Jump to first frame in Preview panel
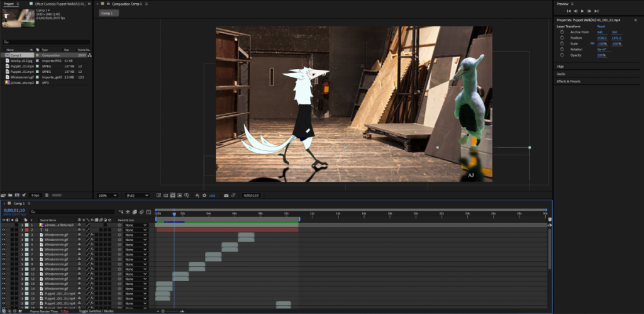The height and width of the screenshot is (314, 644). [x=569, y=11]
